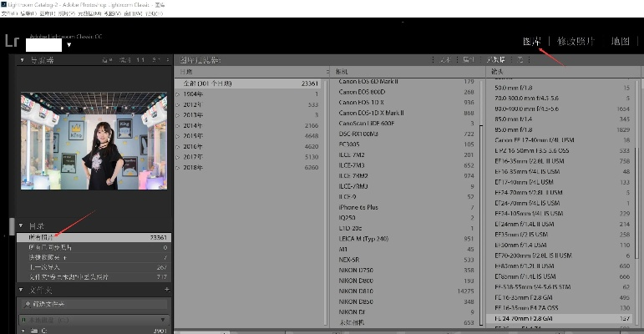Switch to the 地图 Map module

click(620, 41)
